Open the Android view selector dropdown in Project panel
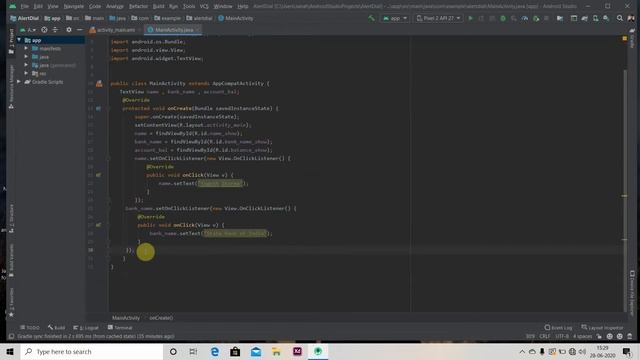This screenshot has height=360, width=640. [28, 30]
